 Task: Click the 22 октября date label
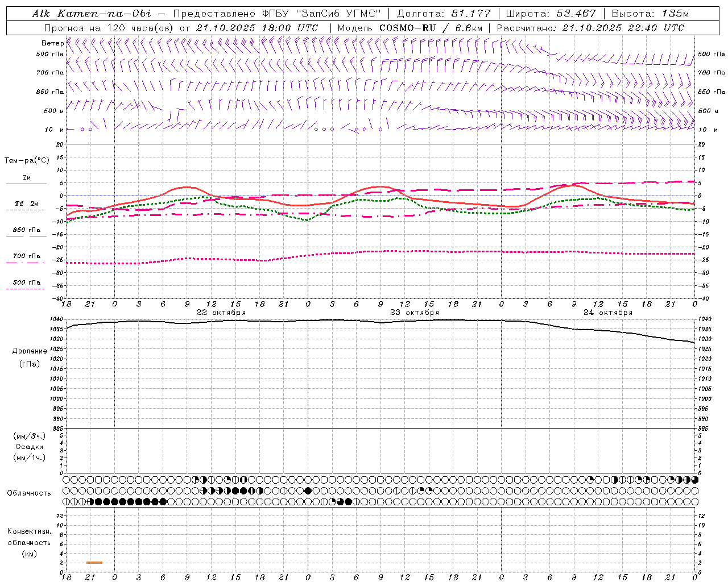click(x=221, y=312)
